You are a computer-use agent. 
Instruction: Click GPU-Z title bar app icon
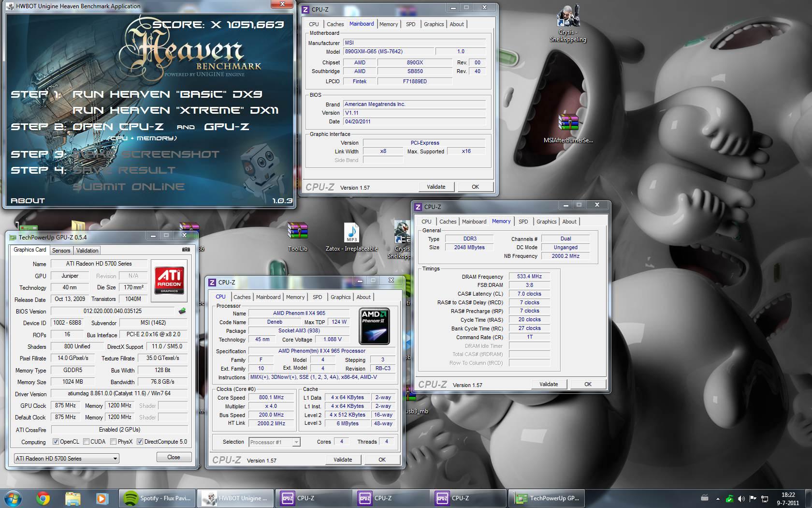tap(12, 237)
